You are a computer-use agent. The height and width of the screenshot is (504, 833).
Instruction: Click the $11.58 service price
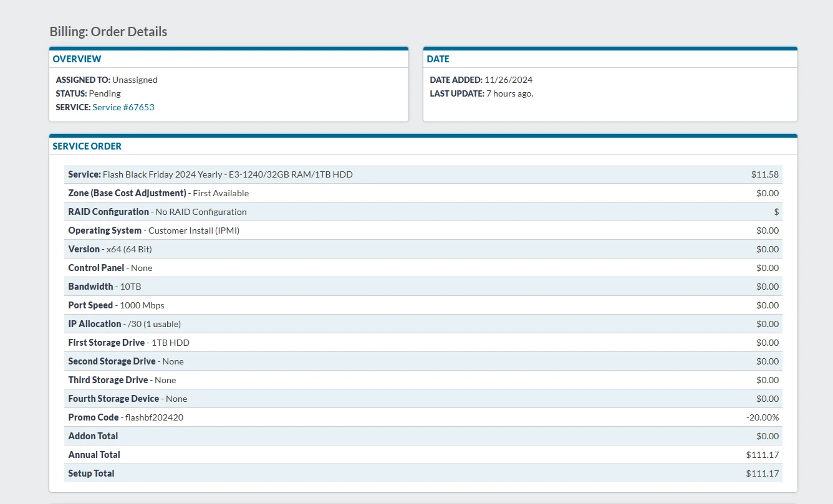click(764, 174)
